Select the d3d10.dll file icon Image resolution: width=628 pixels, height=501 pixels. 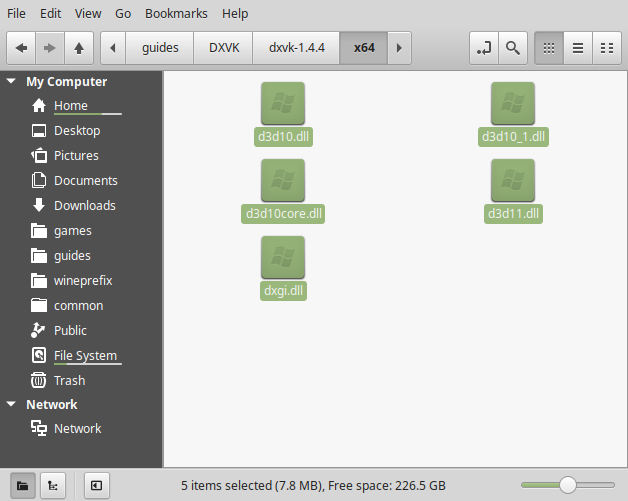point(283,103)
